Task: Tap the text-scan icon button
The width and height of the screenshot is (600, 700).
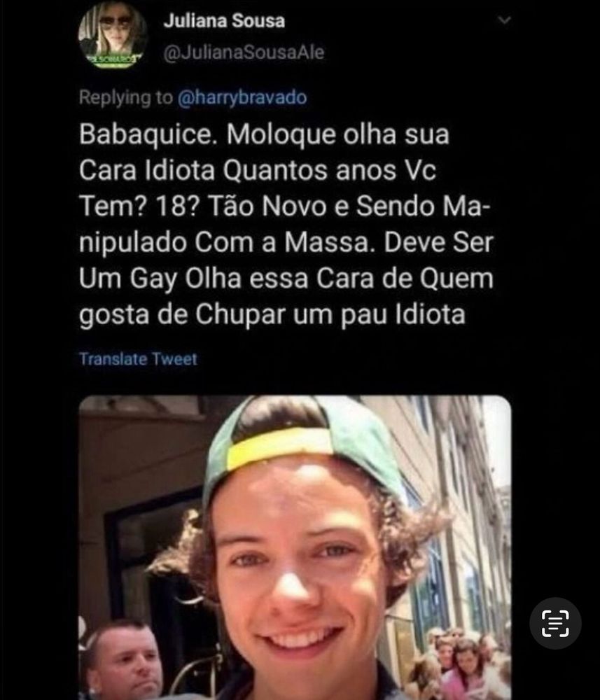Action: pos(555,623)
